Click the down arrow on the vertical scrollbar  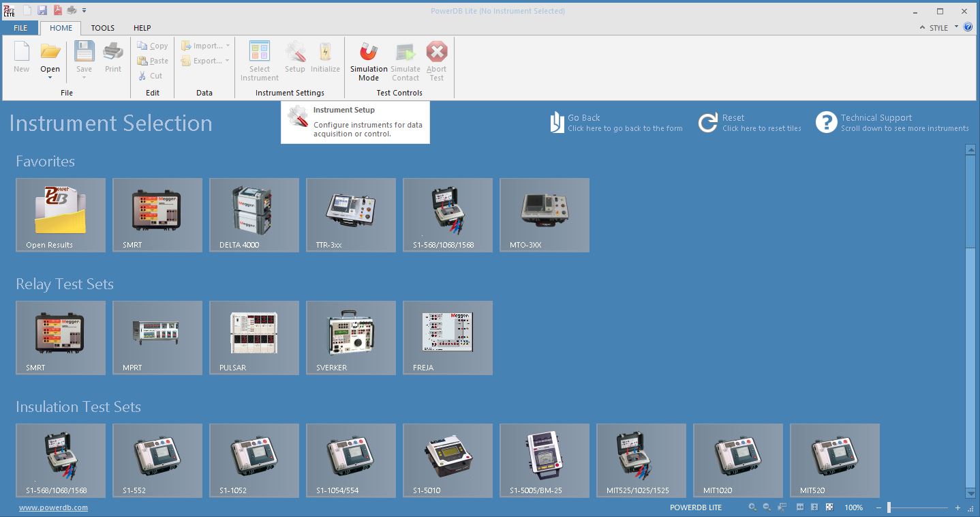tap(970, 494)
